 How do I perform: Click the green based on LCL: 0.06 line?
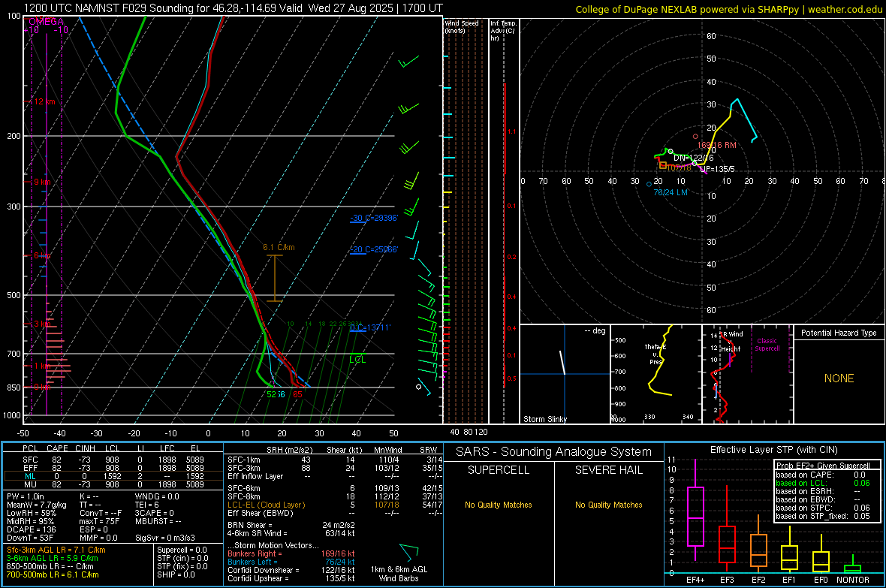[823, 483]
